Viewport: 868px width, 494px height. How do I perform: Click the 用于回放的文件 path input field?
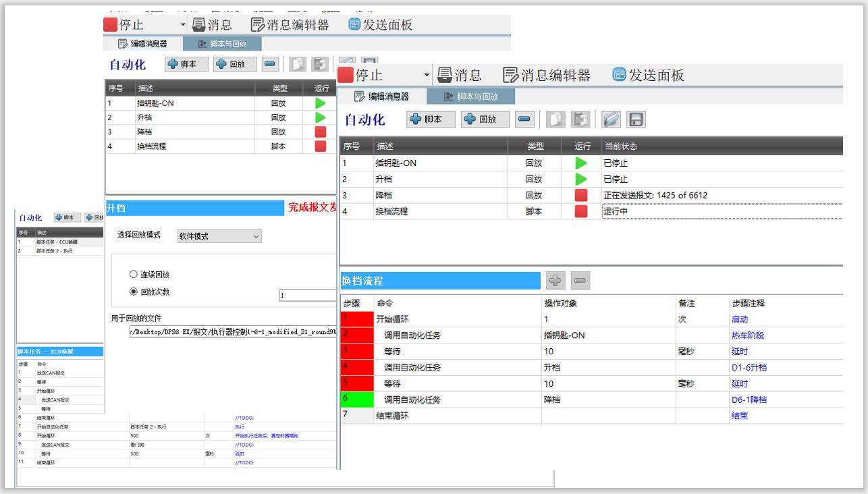(233, 333)
